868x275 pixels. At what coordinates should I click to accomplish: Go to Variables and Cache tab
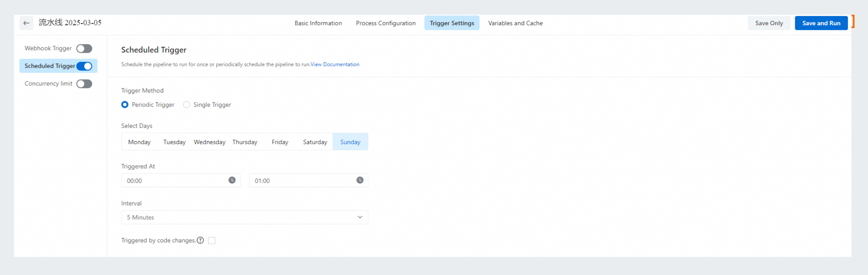pos(515,23)
